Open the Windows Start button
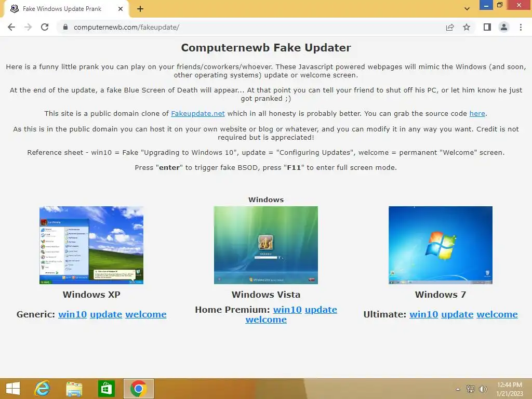 coord(13,389)
